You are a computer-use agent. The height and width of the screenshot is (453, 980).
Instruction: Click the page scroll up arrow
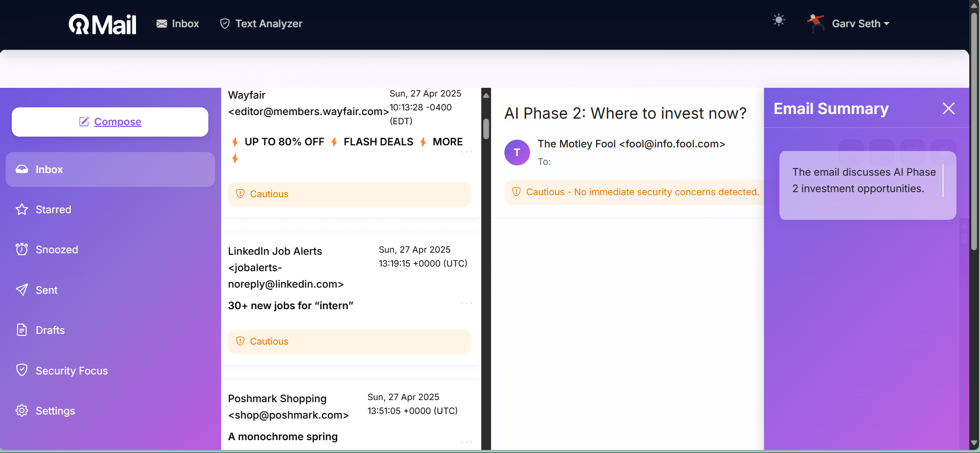[x=974, y=5]
